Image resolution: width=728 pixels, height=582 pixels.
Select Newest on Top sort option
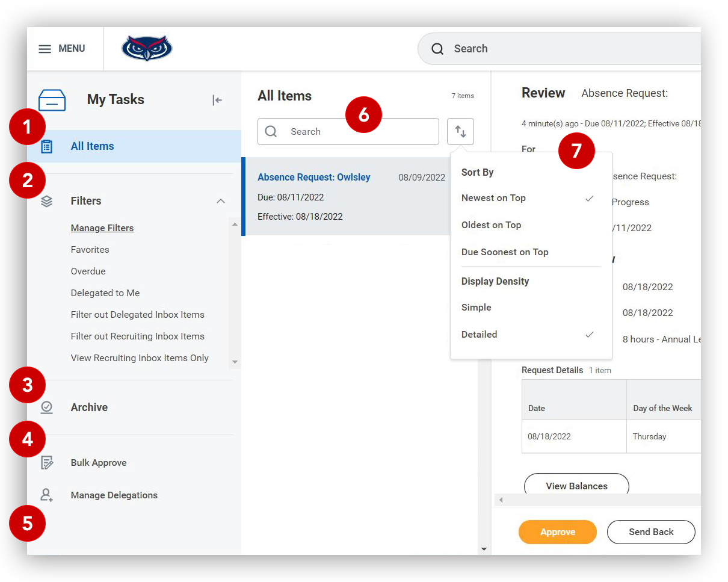(x=493, y=198)
